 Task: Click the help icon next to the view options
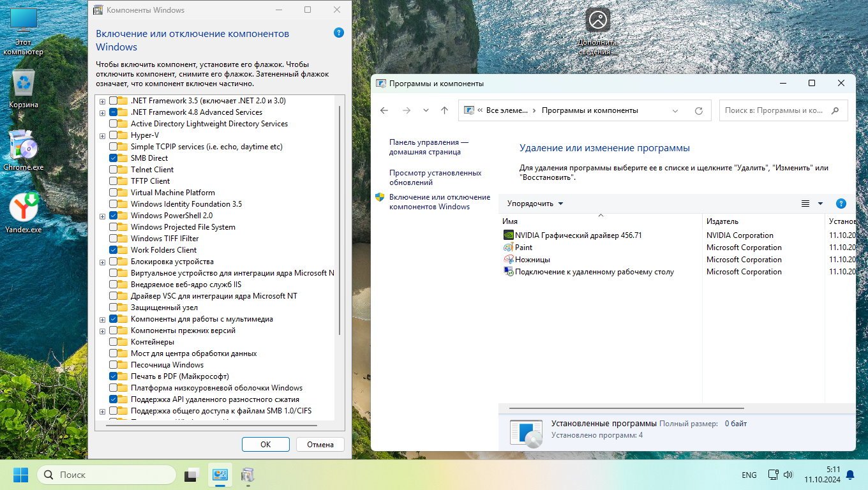click(x=841, y=204)
